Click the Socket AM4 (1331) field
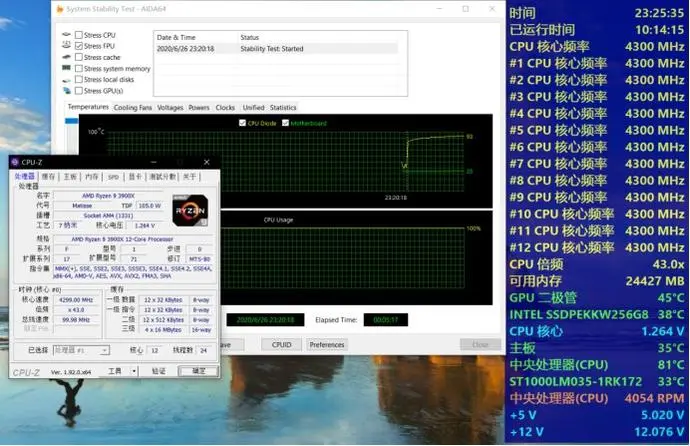The image size is (690, 446). click(108, 216)
